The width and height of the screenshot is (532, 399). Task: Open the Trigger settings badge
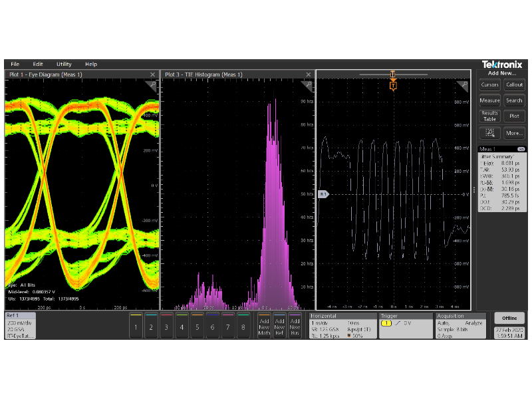pyautogui.click(x=405, y=326)
